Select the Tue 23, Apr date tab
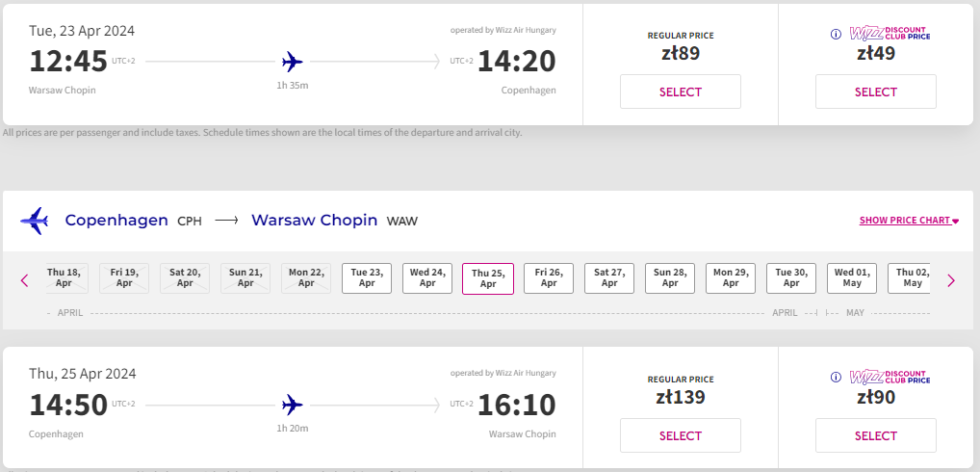 click(367, 278)
